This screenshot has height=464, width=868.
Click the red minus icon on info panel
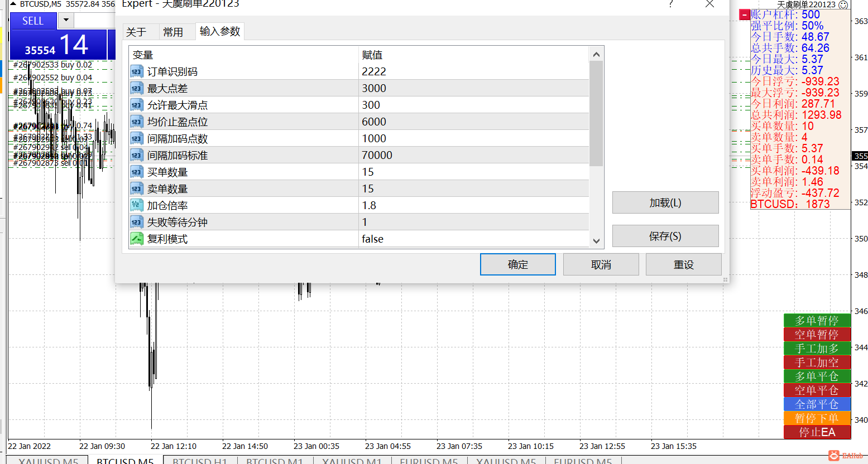coord(745,15)
